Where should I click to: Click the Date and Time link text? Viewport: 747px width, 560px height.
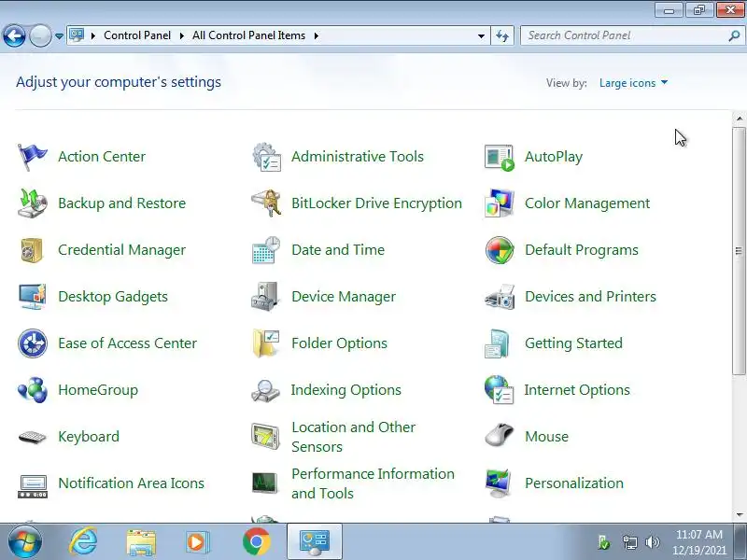coord(338,250)
